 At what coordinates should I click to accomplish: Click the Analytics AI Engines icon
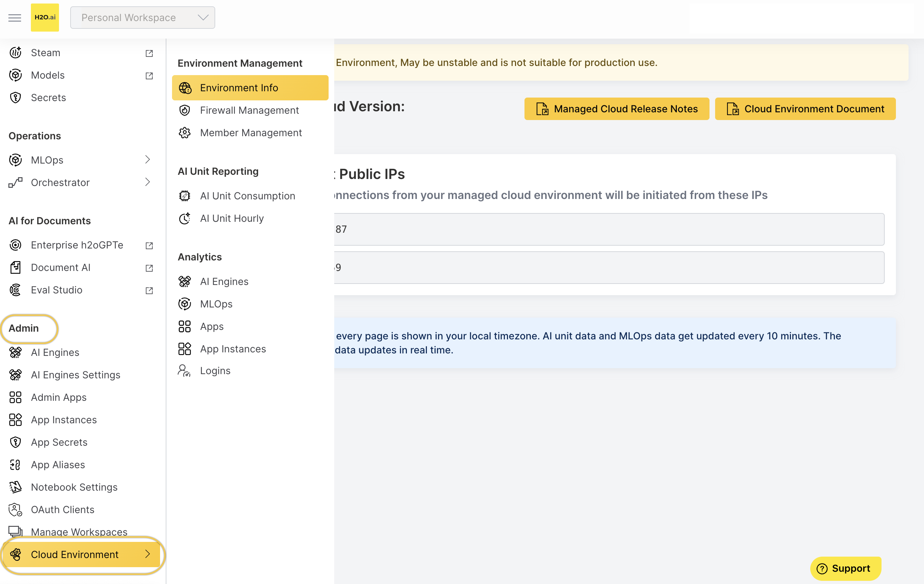[x=185, y=281]
